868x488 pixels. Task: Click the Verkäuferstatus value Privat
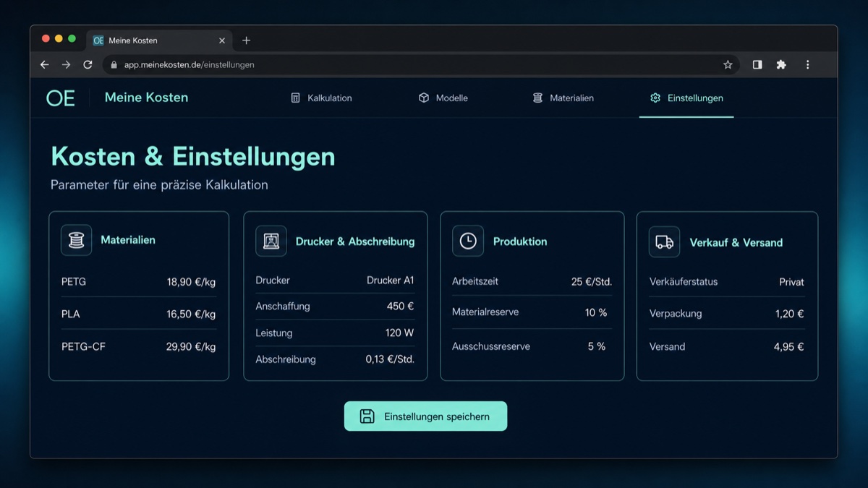pyautogui.click(x=791, y=282)
